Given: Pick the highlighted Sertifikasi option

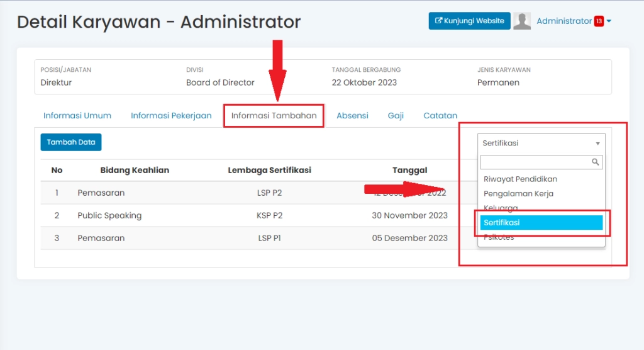Looking at the screenshot, I should click(541, 223).
